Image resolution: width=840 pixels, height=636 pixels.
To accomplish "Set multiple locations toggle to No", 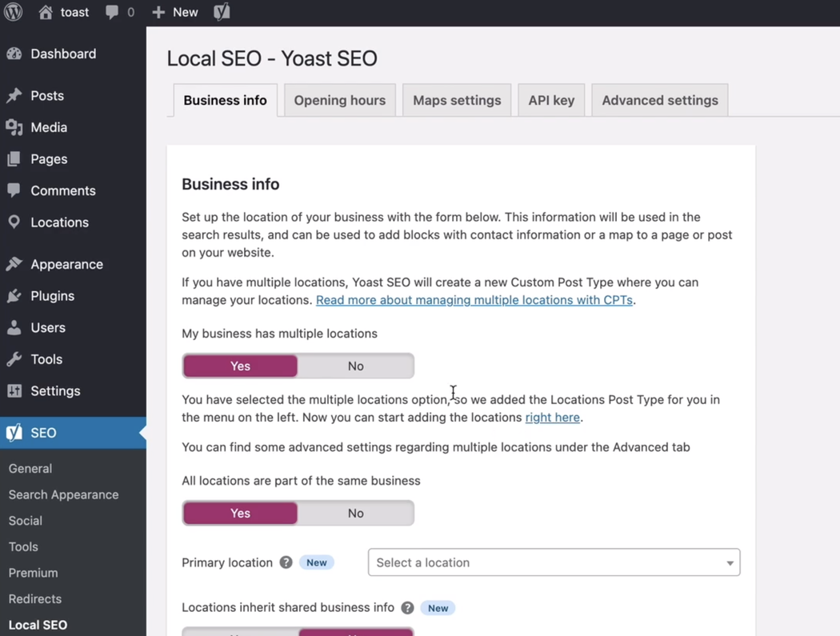I will pos(356,366).
